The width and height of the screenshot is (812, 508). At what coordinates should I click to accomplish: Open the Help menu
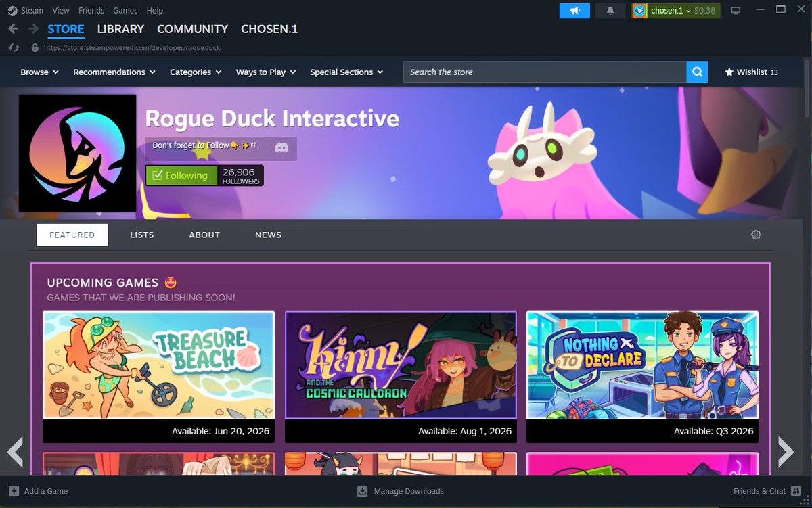click(155, 11)
